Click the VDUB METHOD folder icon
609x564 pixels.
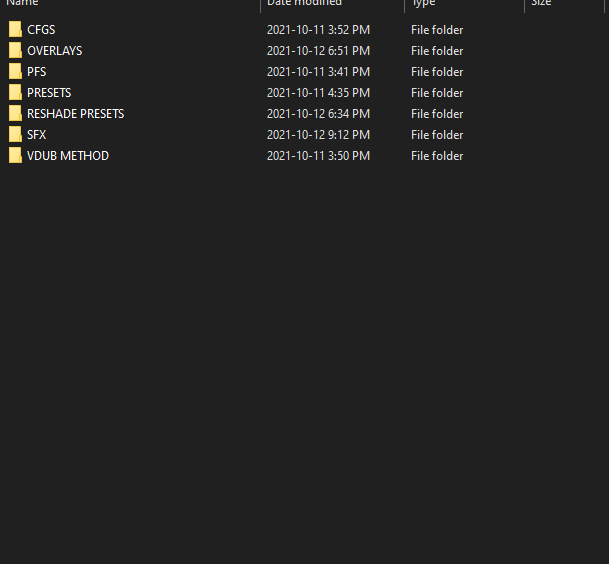pyautogui.click(x=15, y=156)
